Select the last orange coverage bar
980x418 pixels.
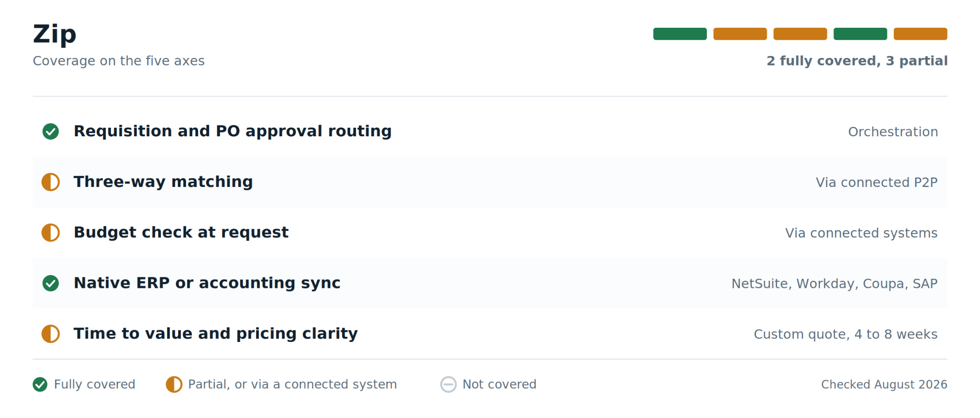click(921, 34)
